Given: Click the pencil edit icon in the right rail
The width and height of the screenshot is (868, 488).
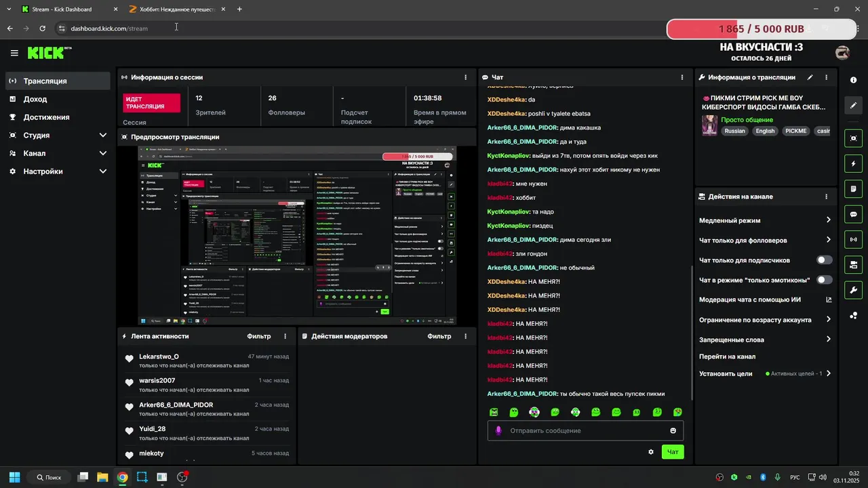Looking at the screenshot, I should 853,106.
